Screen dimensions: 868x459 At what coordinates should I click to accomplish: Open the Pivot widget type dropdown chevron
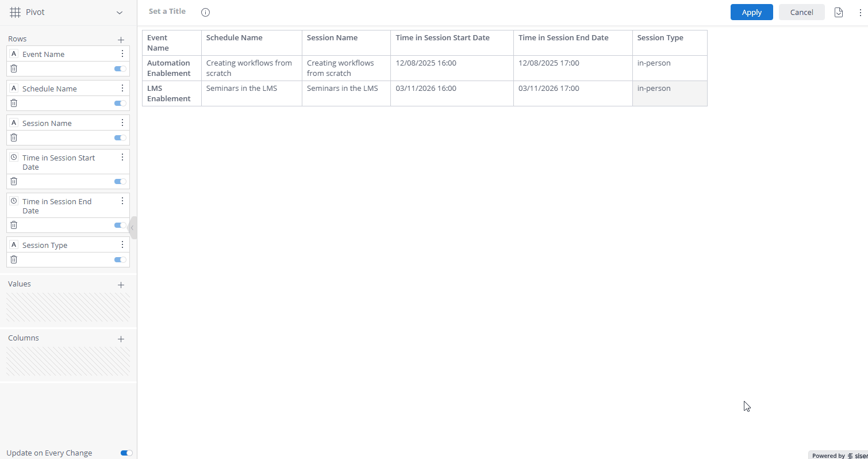tap(119, 12)
